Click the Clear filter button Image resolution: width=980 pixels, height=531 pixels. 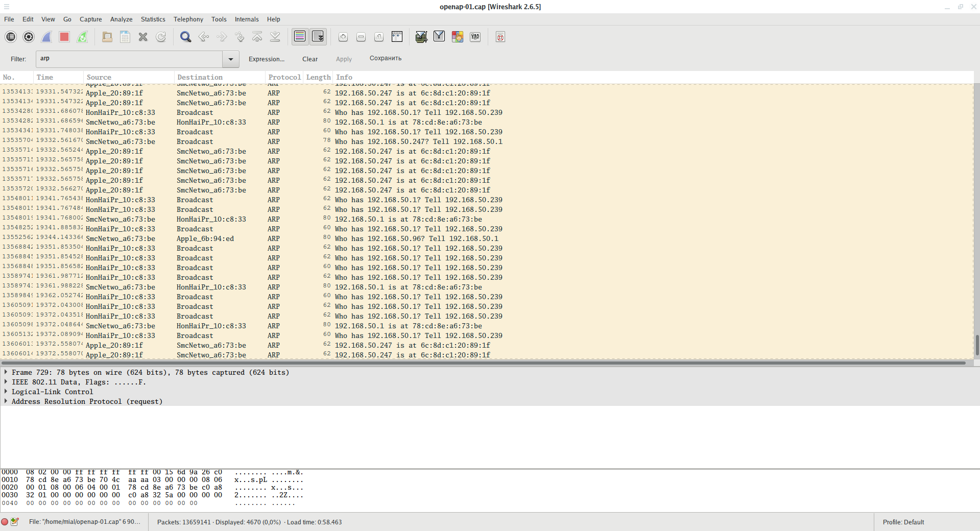pos(309,59)
